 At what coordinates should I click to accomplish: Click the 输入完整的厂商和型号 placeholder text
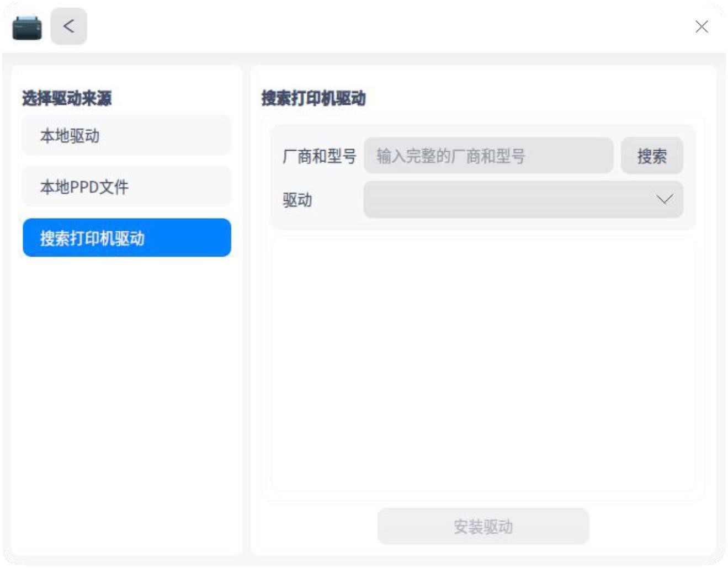450,156
